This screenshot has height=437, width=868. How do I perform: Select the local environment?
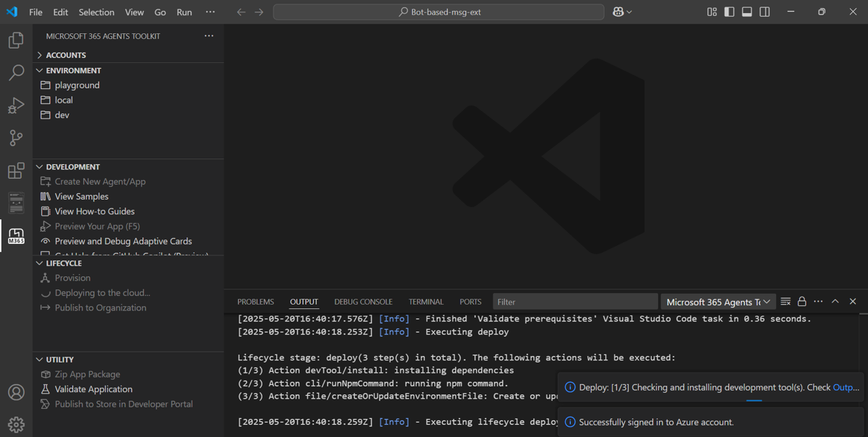pyautogui.click(x=128, y=100)
